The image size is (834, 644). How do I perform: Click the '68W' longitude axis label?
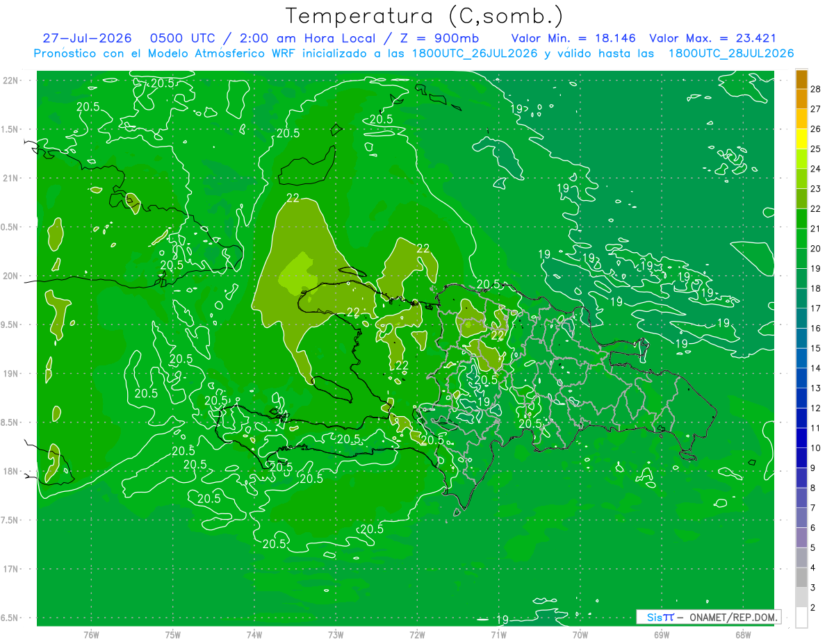743,635
